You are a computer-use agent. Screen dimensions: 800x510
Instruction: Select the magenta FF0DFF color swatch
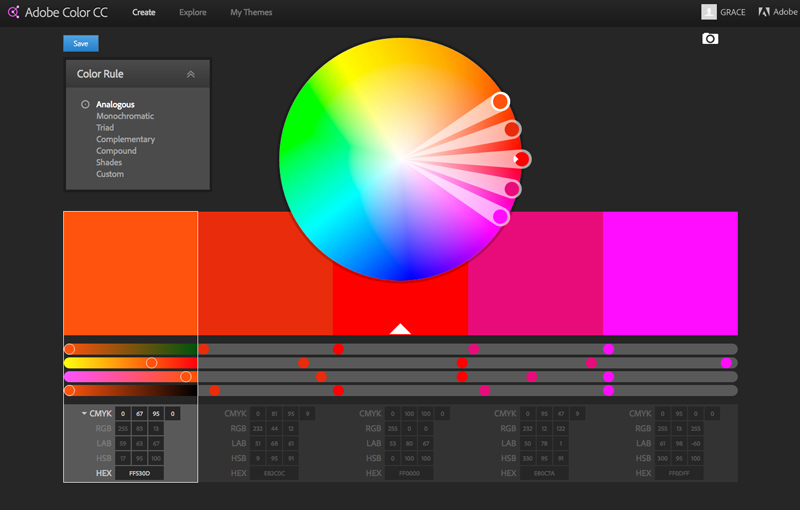pyautogui.click(x=670, y=273)
